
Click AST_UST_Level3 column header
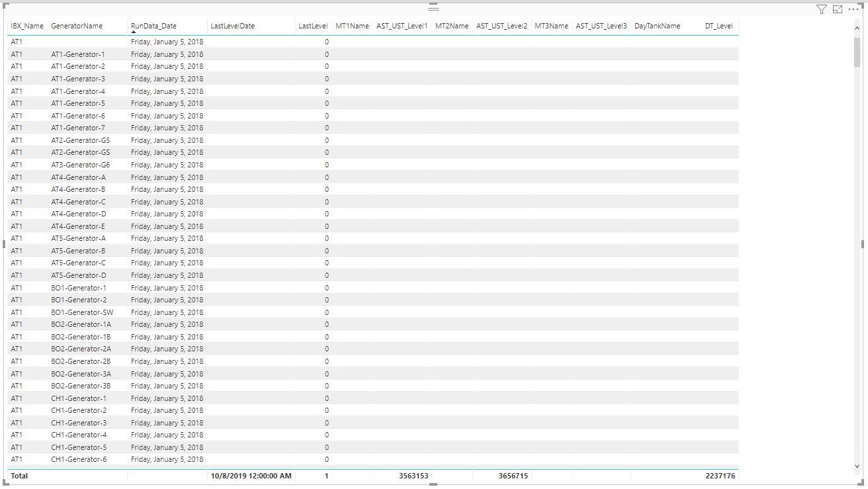[x=601, y=26]
